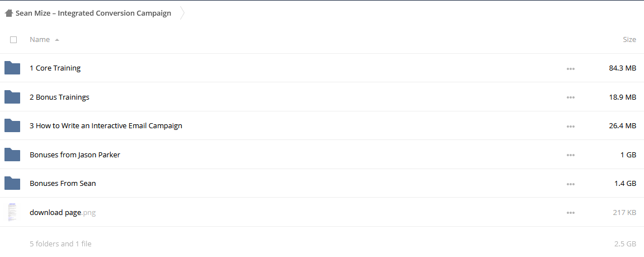Click the home icon in breadcrumb

coord(8,13)
